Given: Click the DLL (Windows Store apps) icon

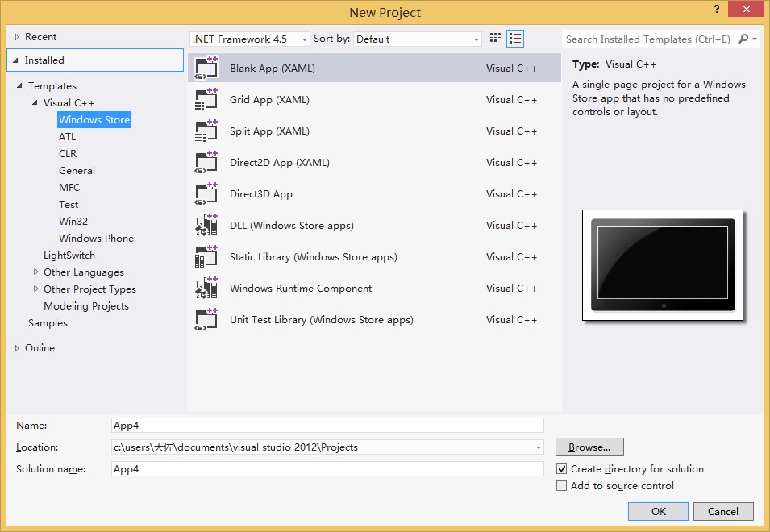Looking at the screenshot, I should tap(206, 225).
